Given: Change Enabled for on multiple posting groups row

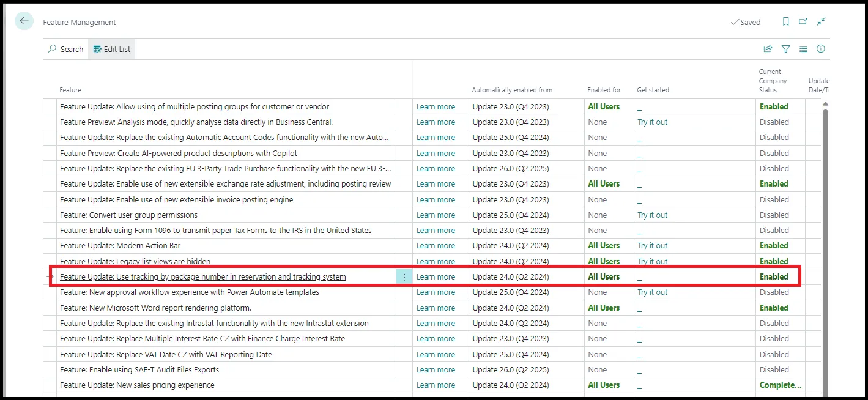Looking at the screenshot, I should 604,106.
